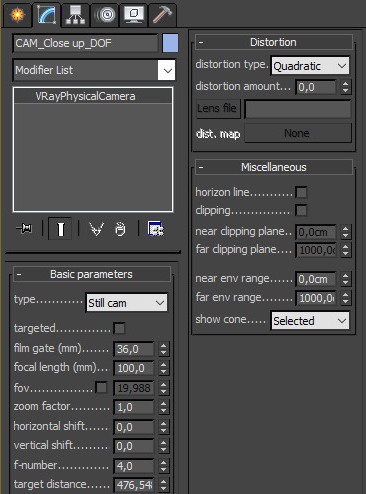Click the distortion amount value field

pyautogui.click(x=316, y=87)
